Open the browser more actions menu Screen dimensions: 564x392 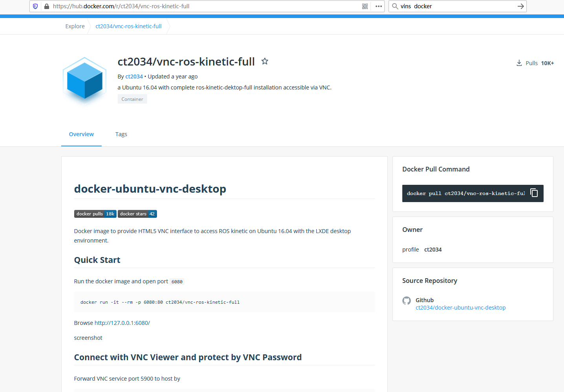[x=378, y=6]
